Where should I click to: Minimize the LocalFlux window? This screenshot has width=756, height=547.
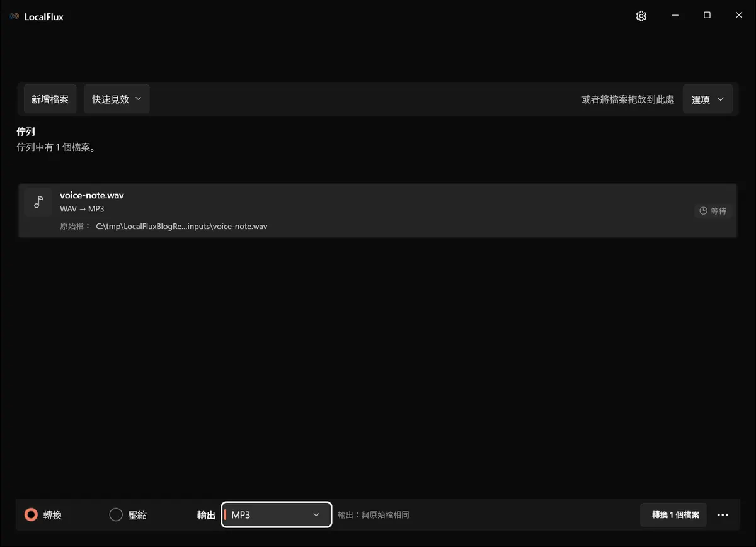tap(675, 16)
